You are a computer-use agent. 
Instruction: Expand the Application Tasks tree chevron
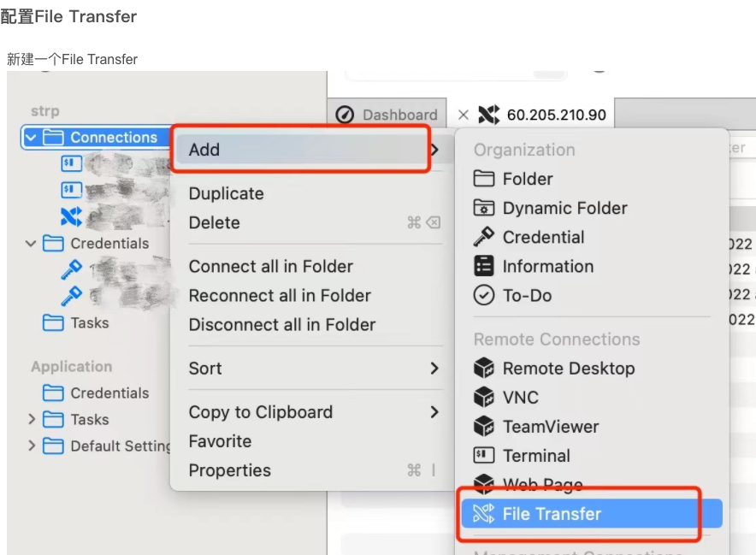click(x=32, y=420)
